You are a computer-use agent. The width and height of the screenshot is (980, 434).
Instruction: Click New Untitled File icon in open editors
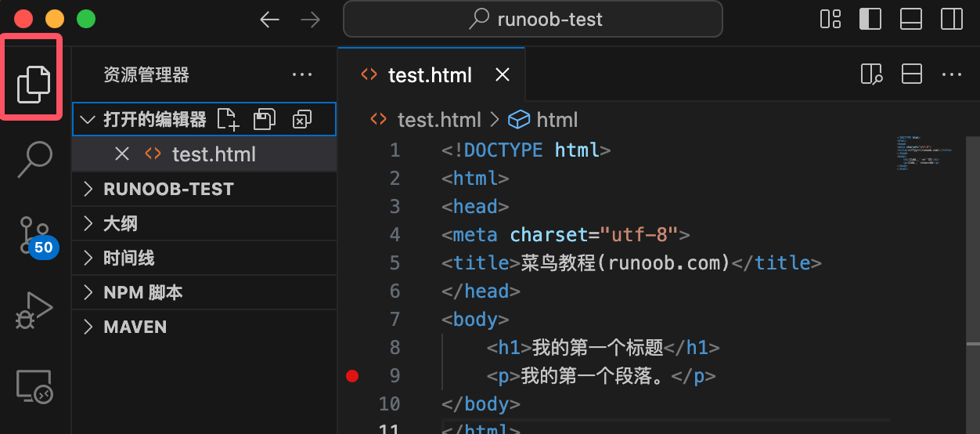click(x=228, y=119)
